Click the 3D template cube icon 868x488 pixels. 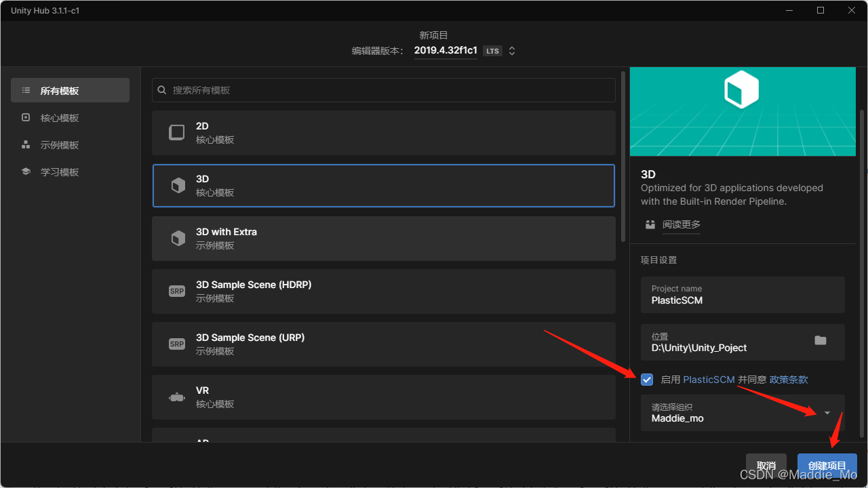[178, 185]
